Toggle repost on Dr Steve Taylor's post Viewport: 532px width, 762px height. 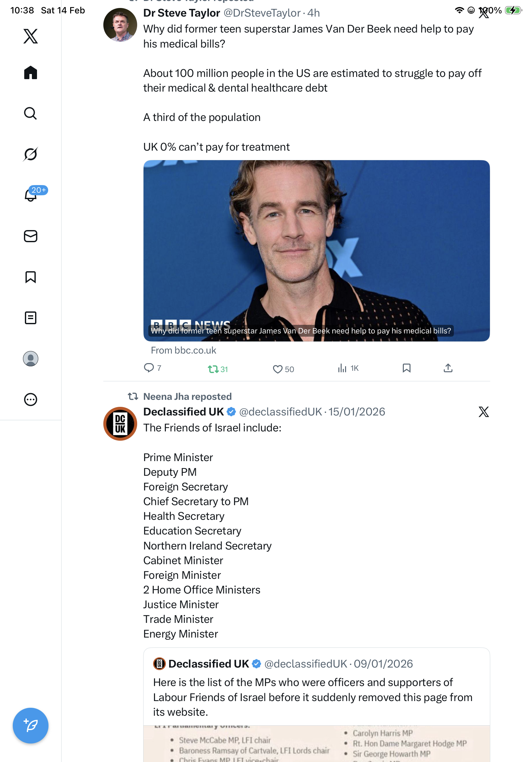(x=218, y=369)
